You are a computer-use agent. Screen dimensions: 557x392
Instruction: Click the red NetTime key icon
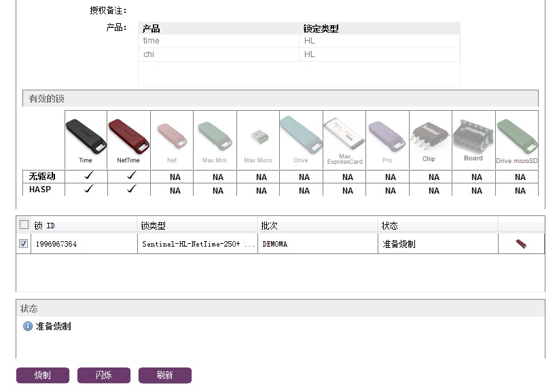(x=128, y=137)
